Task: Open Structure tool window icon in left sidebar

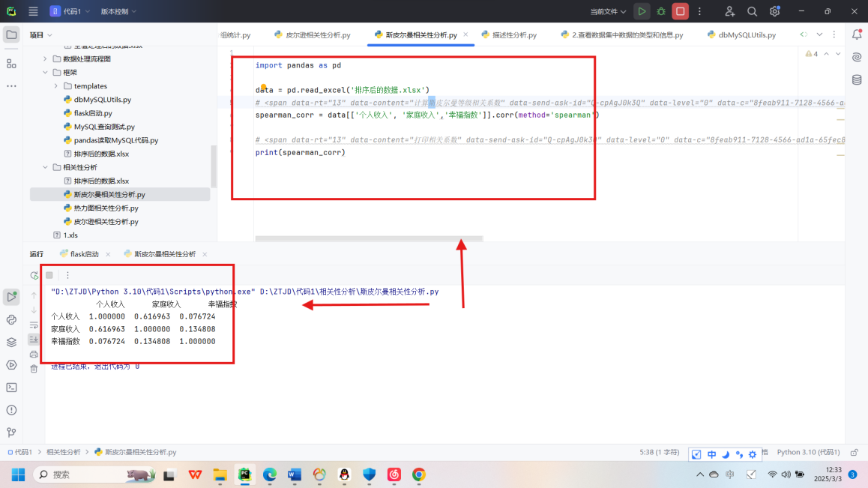Action: (x=11, y=64)
